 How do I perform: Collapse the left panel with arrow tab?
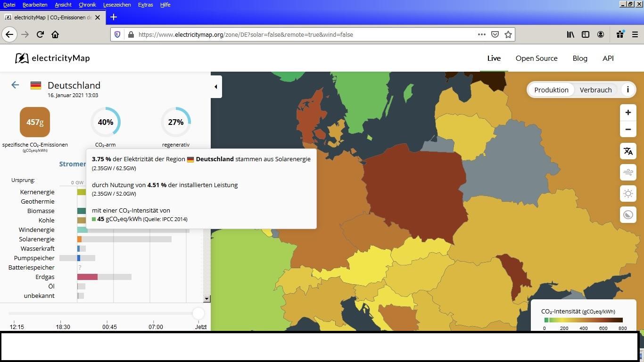click(x=216, y=87)
